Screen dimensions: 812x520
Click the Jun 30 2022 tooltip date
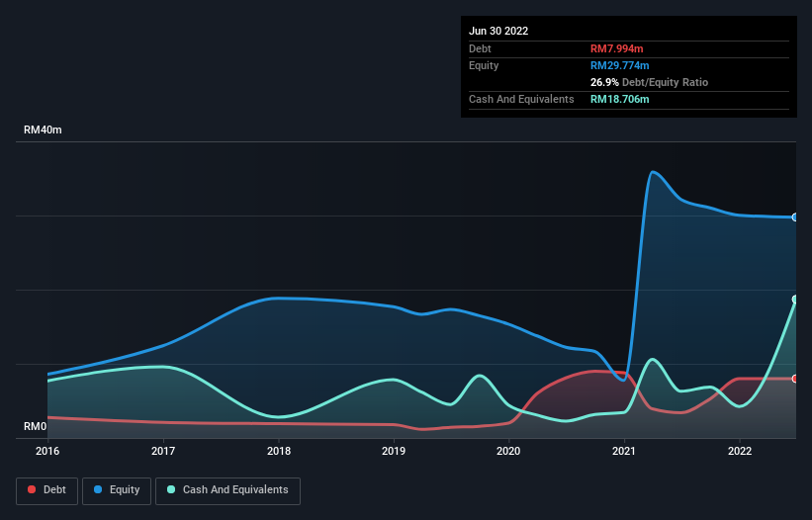[x=498, y=31]
